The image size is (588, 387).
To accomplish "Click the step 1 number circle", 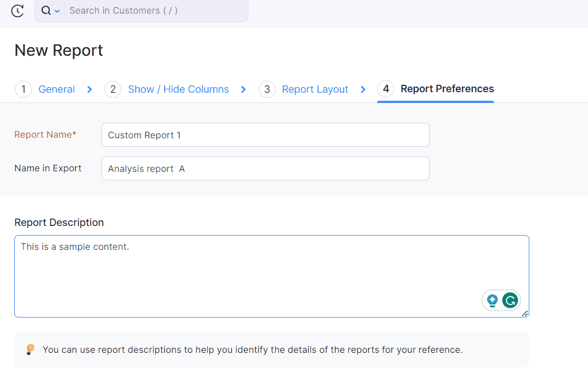I will pyautogui.click(x=23, y=89).
